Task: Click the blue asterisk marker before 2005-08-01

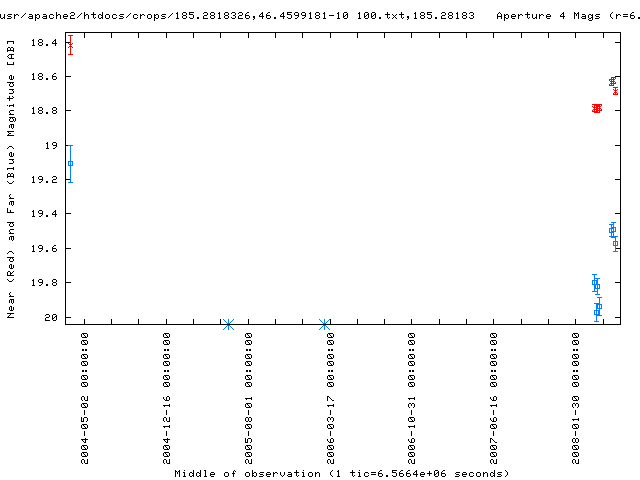Action: tap(229, 324)
